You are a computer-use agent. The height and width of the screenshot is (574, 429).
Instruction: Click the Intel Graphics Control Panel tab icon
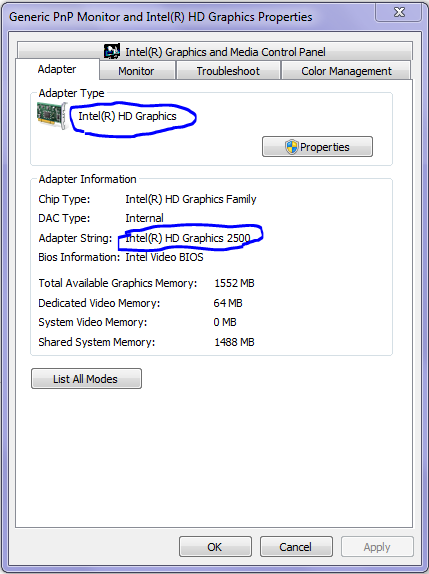tap(112, 51)
